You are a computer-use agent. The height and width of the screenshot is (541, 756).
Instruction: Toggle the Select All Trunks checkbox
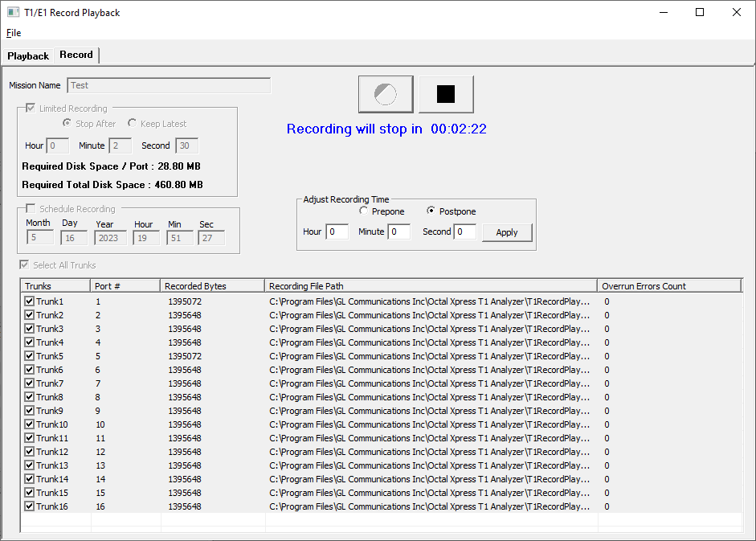(24, 264)
